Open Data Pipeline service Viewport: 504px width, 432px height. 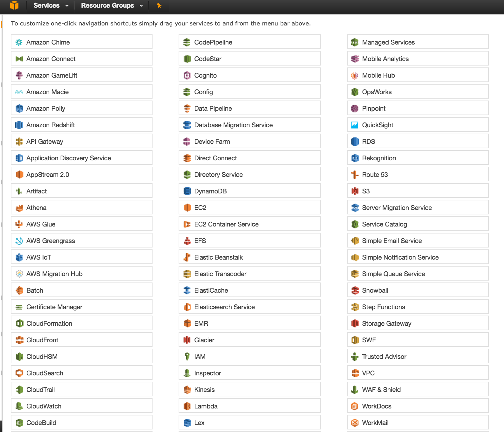(250, 108)
